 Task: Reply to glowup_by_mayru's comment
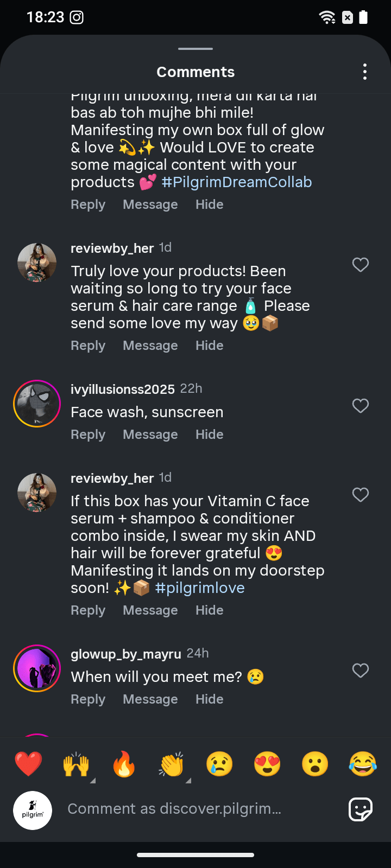[x=88, y=699]
